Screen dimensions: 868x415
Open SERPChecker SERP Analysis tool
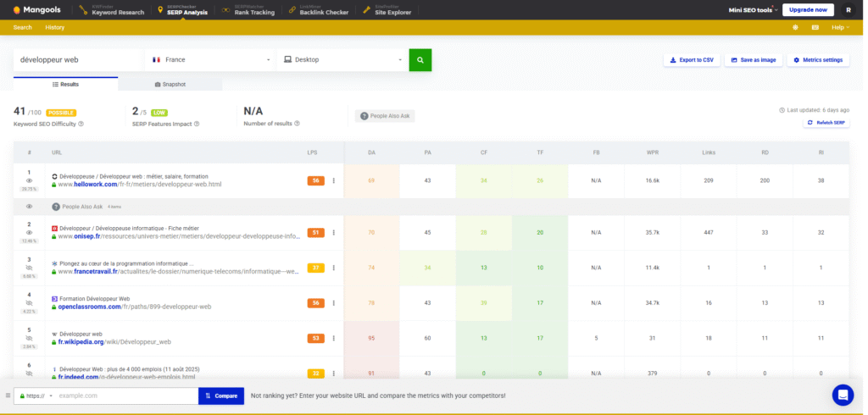coord(183,9)
